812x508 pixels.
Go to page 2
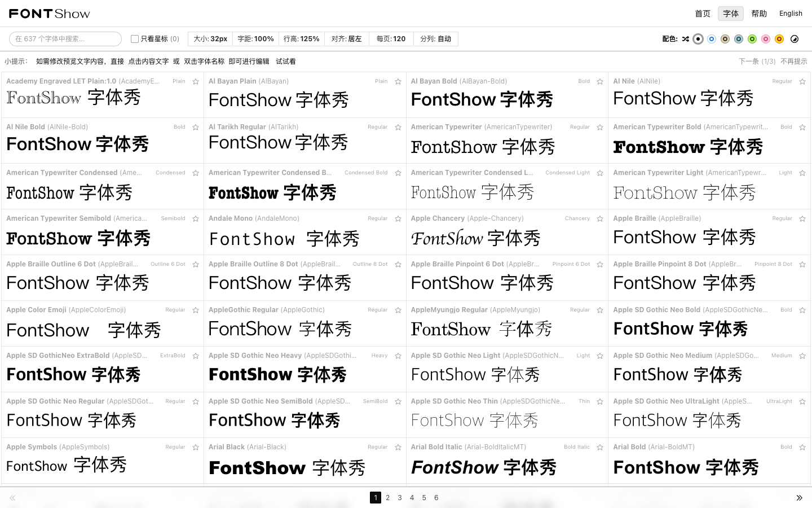388,498
